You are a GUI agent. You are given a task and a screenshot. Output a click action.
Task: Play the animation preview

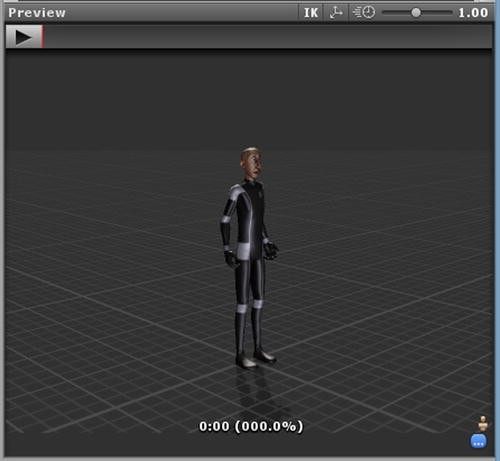(24, 37)
